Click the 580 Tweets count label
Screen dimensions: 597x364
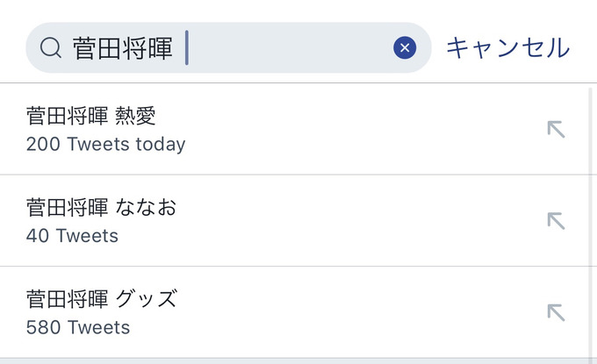point(77,327)
